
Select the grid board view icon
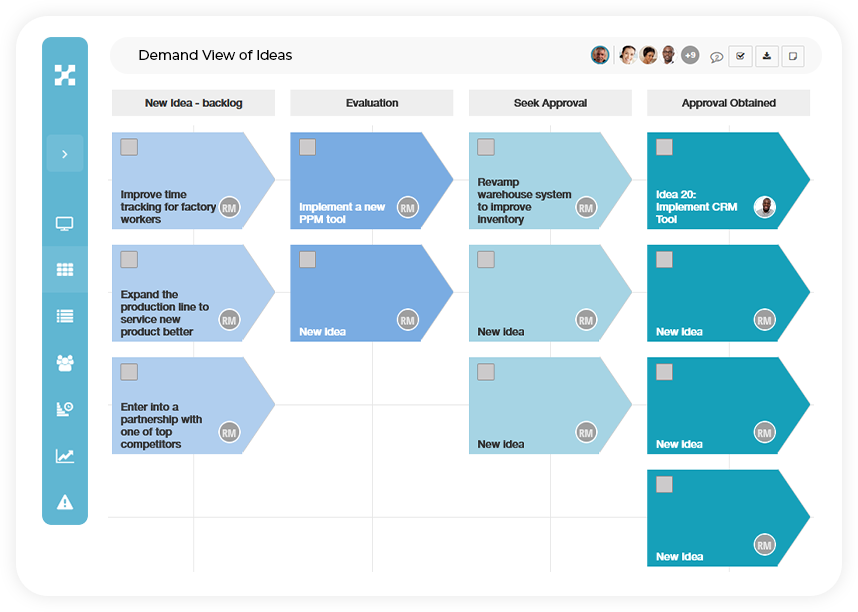point(65,269)
